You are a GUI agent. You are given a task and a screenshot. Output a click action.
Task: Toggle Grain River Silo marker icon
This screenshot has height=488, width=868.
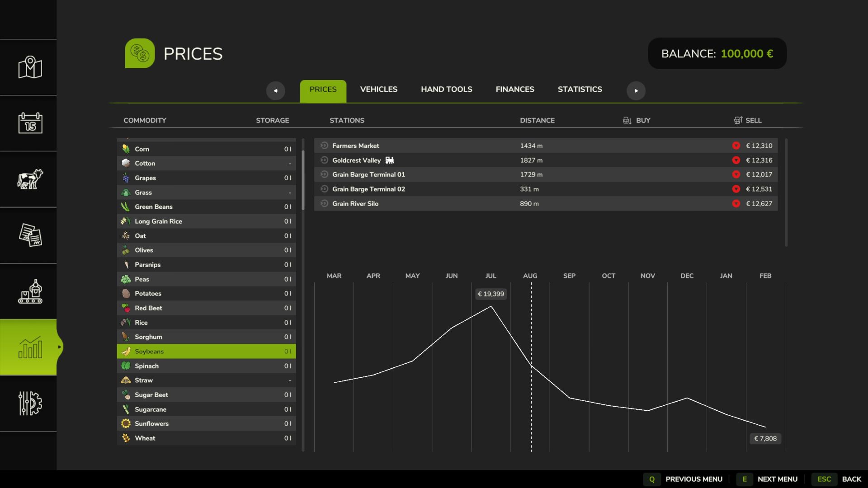click(x=324, y=203)
